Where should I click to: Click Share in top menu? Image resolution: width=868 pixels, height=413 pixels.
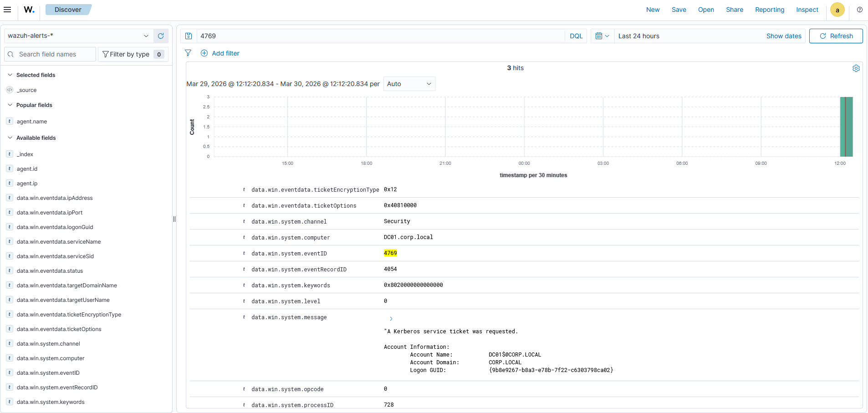[735, 10]
